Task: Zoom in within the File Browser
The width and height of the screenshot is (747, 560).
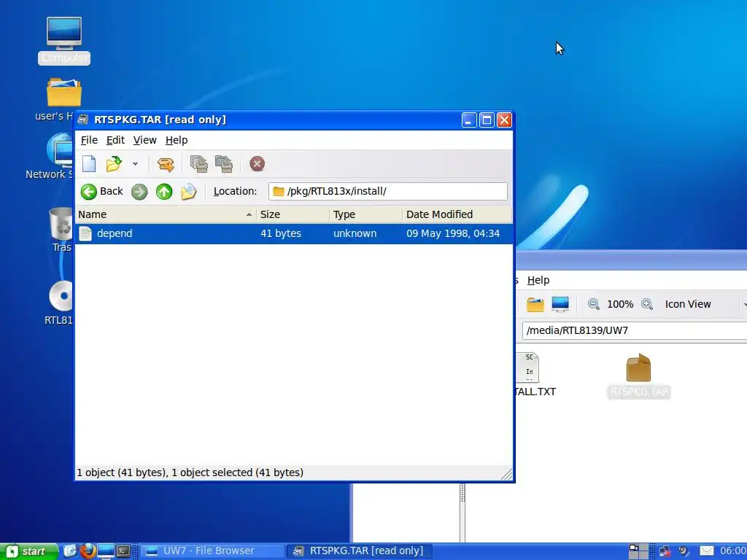Action: [x=647, y=304]
